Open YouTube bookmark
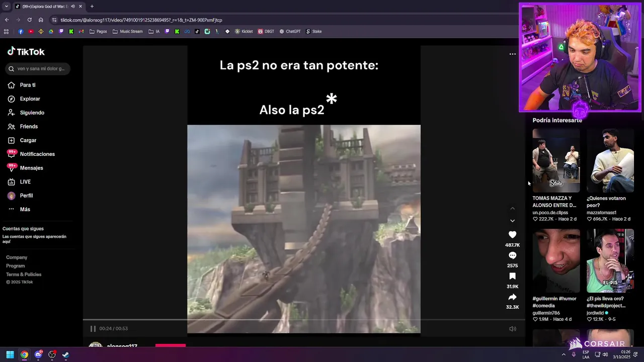Screen dimensions: 644x362 coord(31,31)
